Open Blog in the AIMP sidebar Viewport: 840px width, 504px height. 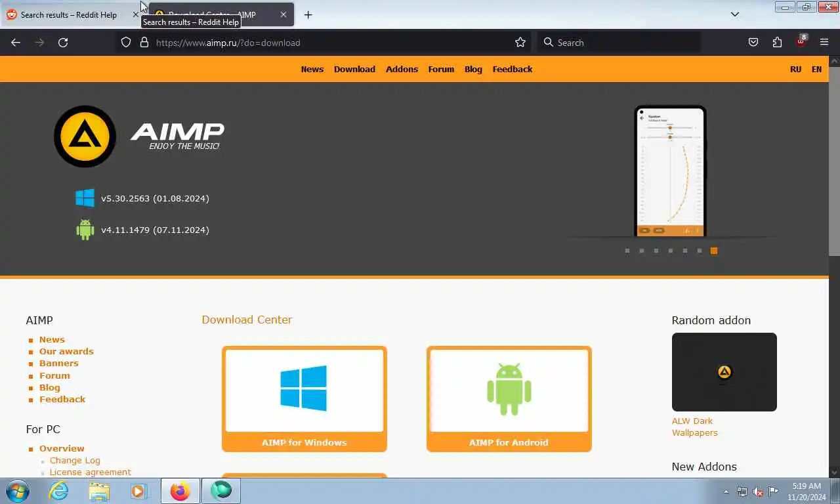coord(49,387)
